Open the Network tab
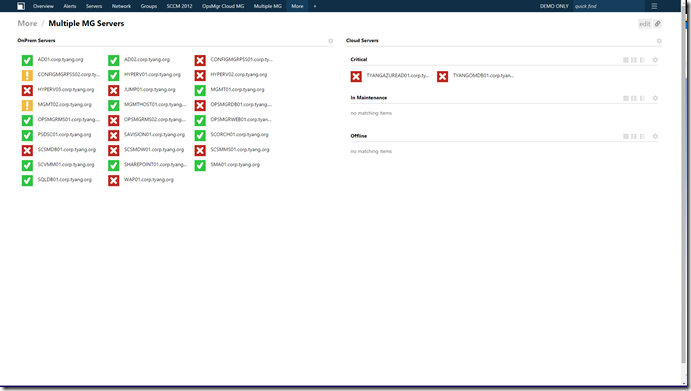The image size is (691, 391). point(121,6)
